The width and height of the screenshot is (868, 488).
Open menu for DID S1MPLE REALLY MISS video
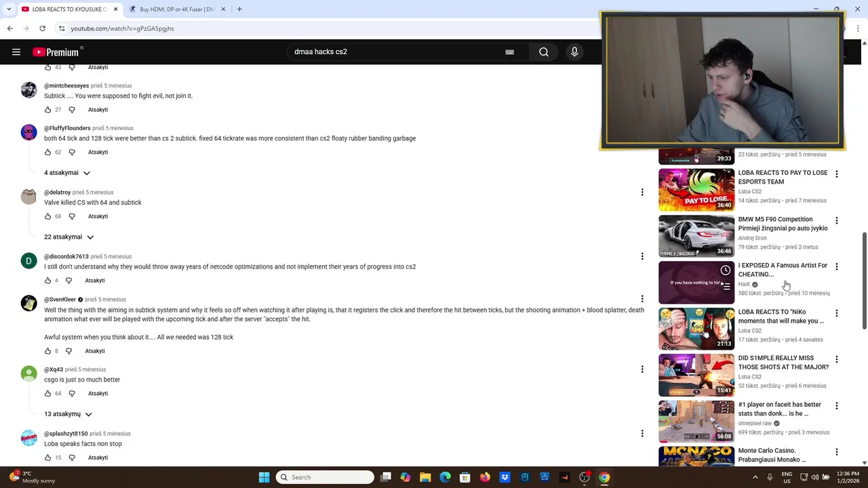coord(836,359)
